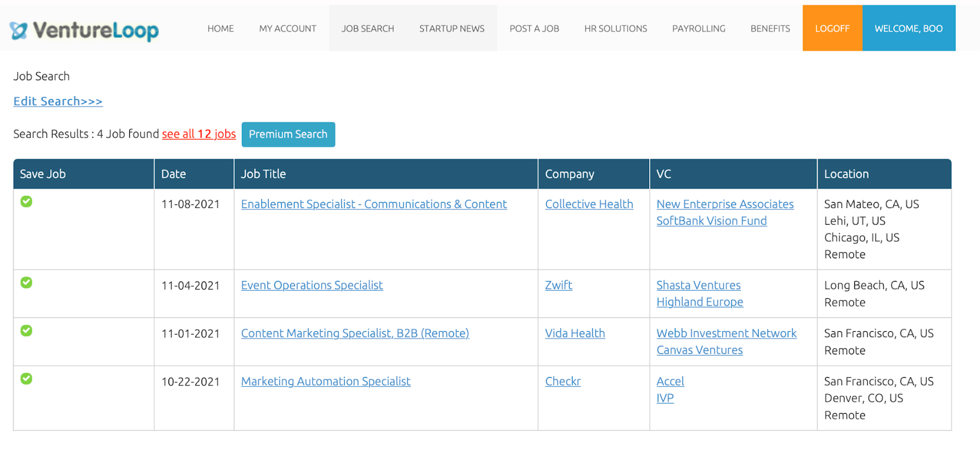The image size is (980, 464).
Task: Open Content Marketing Specialist, B2B (Remote) job
Action: coord(355,333)
